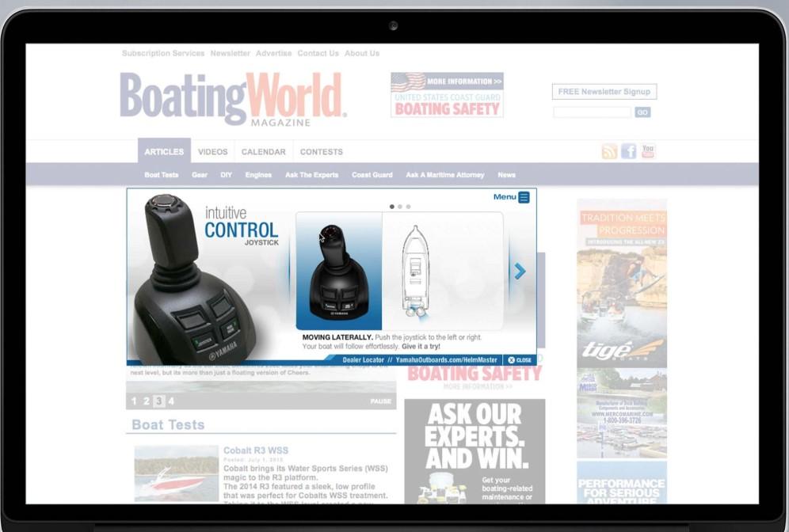Switch to slide 4 in slideshow
The width and height of the screenshot is (789, 532).
tap(171, 401)
